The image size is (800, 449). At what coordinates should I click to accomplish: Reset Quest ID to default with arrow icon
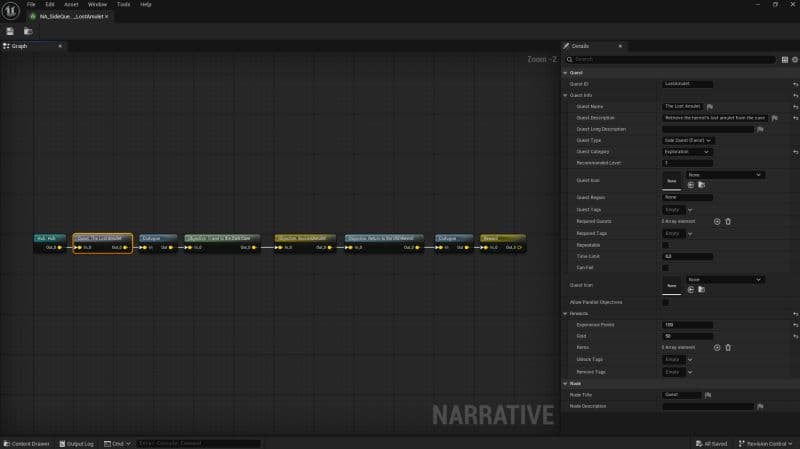tap(795, 84)
